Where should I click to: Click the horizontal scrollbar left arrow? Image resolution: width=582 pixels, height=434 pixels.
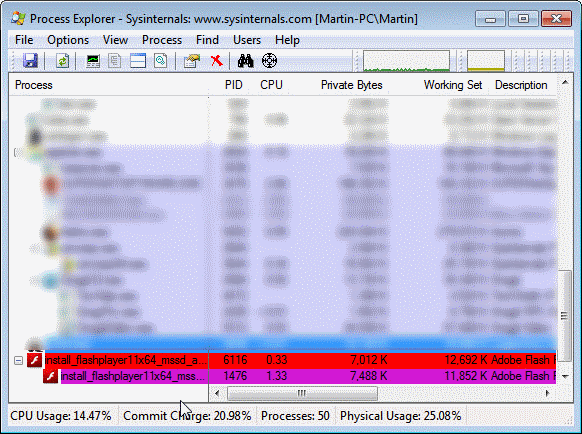tap(217, 393)
